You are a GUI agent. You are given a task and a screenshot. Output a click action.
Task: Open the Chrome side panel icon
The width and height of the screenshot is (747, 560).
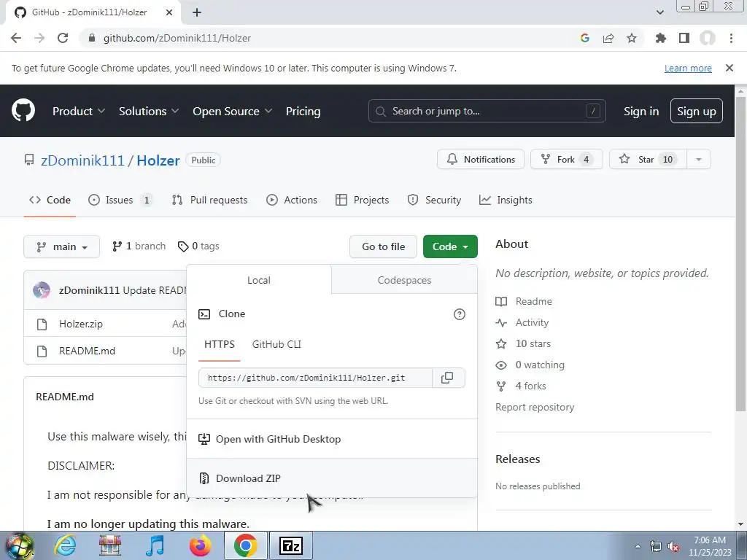click(x=684, y=38)
